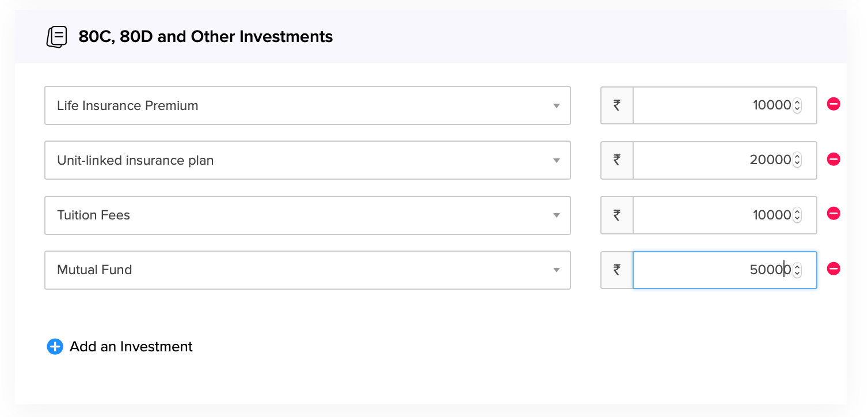Expand the Tuition Fees investment dropdown
This screenshot has height=417, width=868.
(x=307, y=215)
